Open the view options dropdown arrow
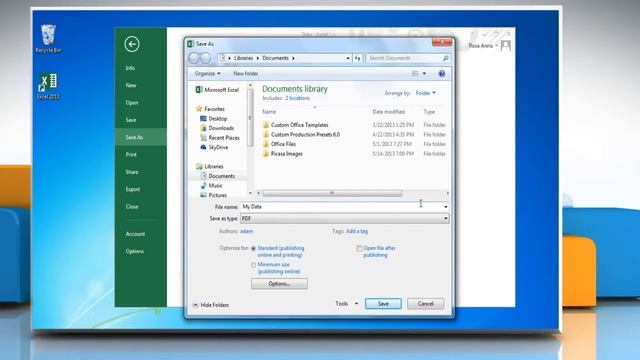The image size is (640, 360). (x=424, y=73)
